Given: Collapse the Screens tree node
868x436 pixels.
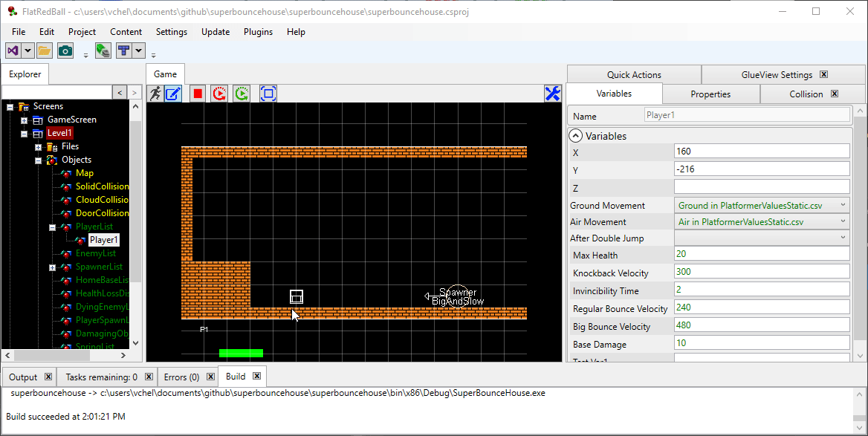Looking at the screenshot, I should [10, 107].
